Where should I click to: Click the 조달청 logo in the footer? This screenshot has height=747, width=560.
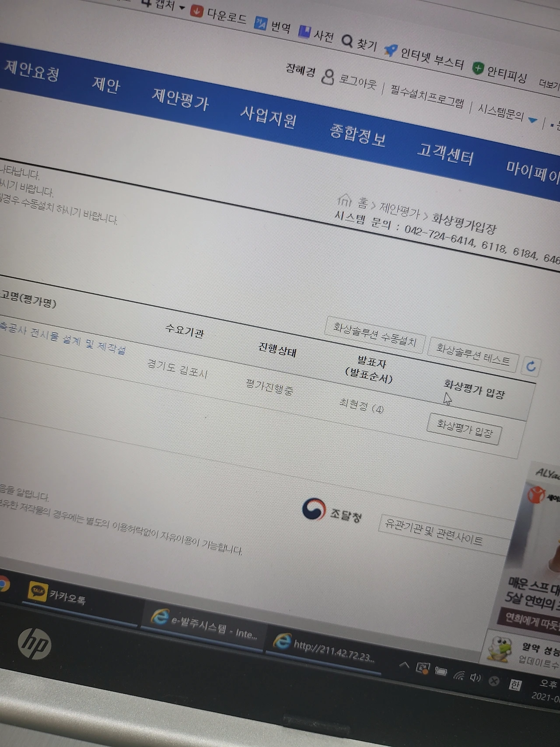[332, 511]
